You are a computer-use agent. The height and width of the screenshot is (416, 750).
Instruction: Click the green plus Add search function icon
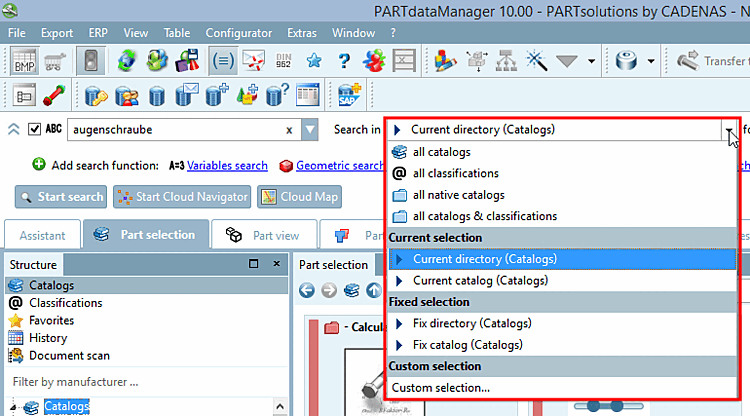(x=39, y=164)
